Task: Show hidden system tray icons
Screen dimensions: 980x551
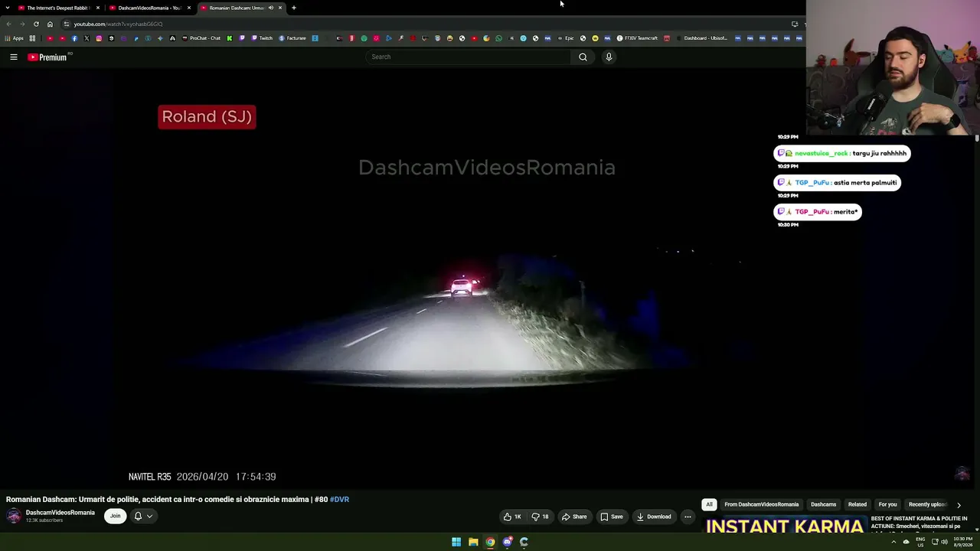Action: (893, 542)
